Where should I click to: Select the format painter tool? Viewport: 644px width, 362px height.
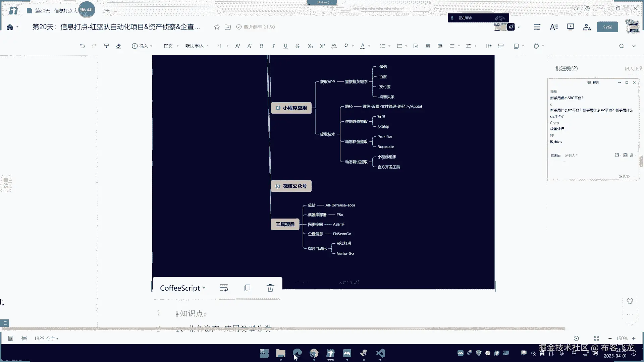pyautogui.click(x=106, y=46)
